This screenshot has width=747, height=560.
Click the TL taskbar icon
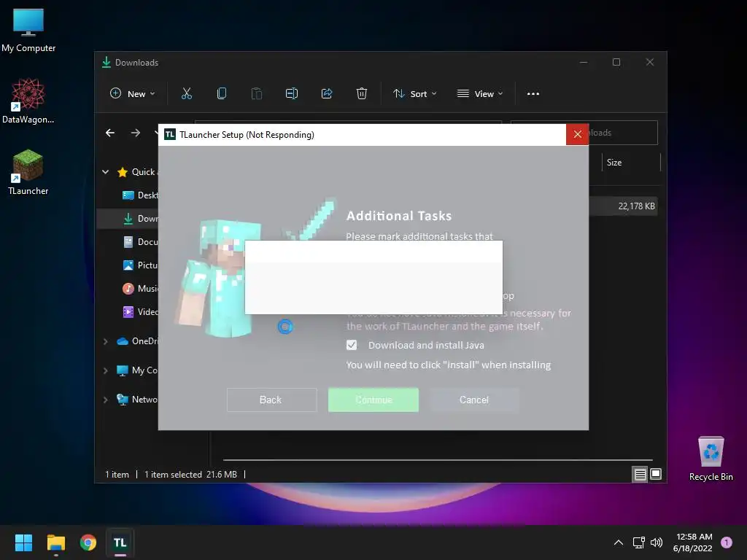click(x=120, y=542)
